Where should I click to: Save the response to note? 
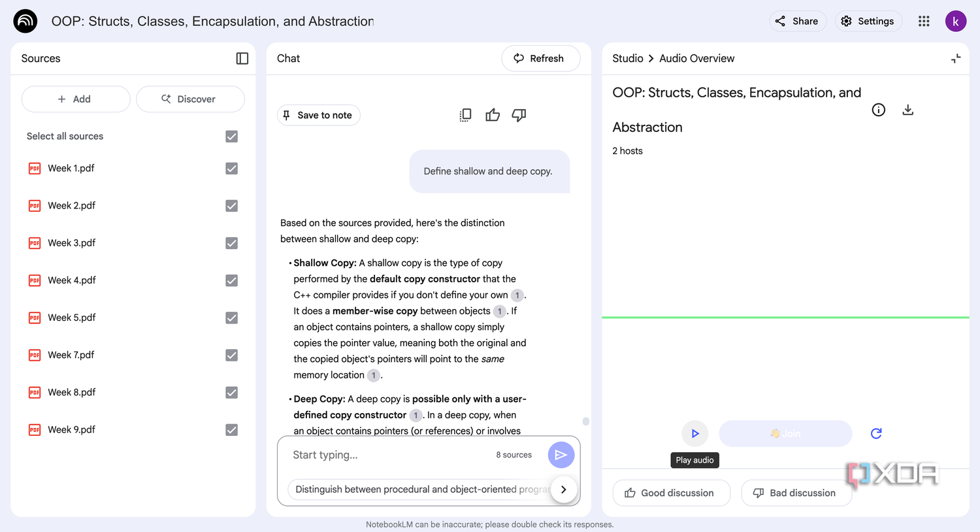pyautogui.click(x=319, y=115)
